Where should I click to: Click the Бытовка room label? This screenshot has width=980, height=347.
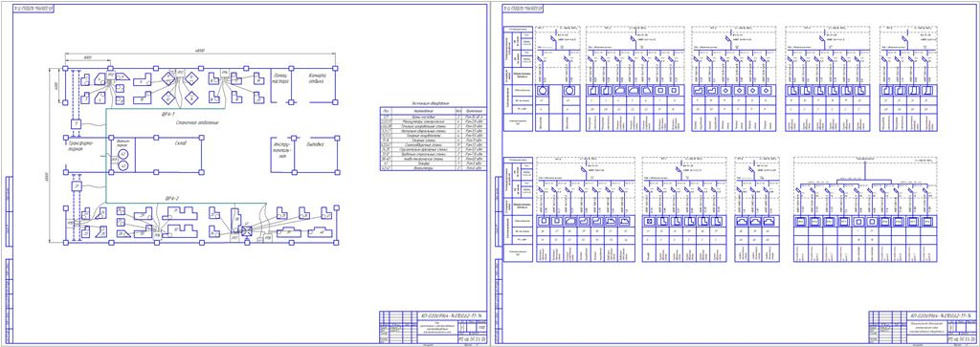pyautogui.click(x=316, y=144)
